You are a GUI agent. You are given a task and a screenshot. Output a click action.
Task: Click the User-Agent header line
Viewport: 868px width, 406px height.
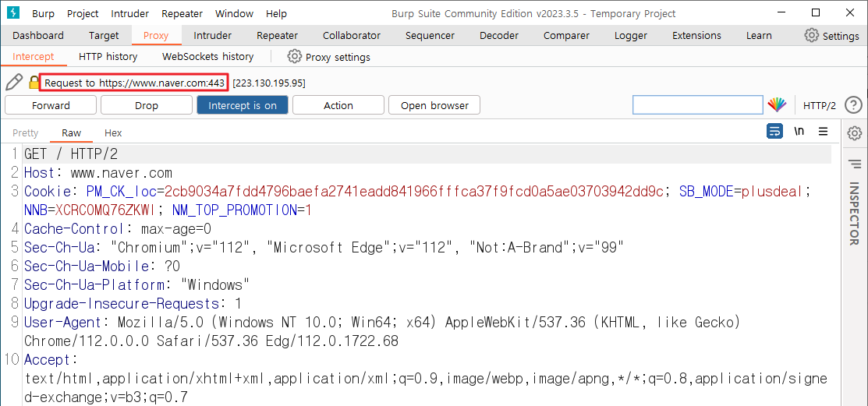click(382, 331)
